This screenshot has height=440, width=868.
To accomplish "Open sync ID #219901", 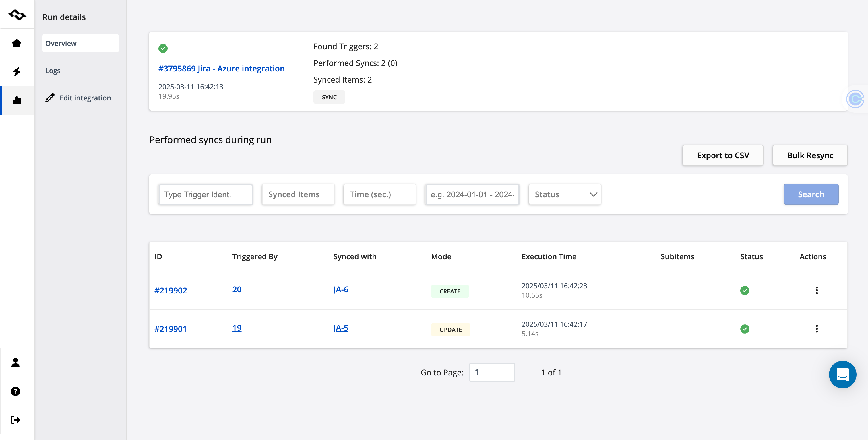I will click(x=170, y=329).
